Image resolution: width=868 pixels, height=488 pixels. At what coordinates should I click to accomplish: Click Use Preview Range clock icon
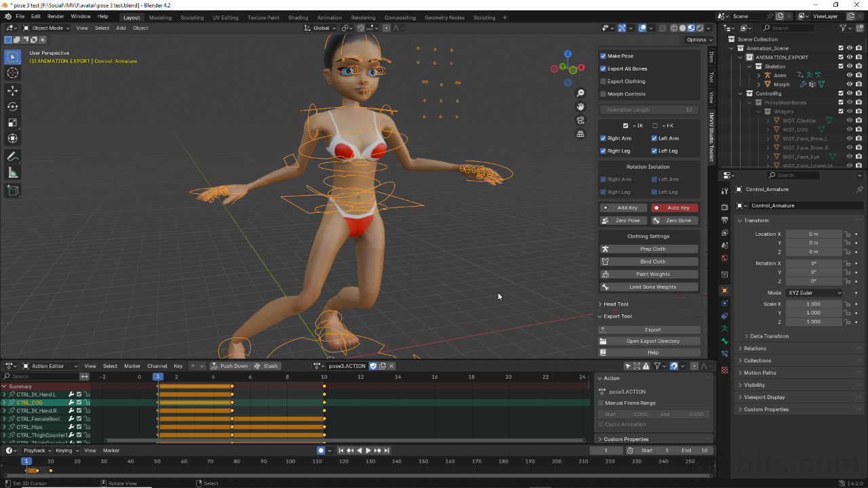click(x=630, y=450)
